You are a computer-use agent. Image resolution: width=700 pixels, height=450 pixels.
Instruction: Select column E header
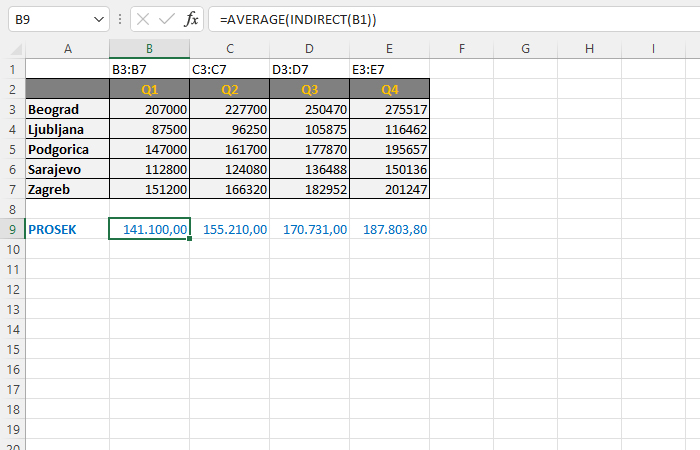click(x=390, y=49)
